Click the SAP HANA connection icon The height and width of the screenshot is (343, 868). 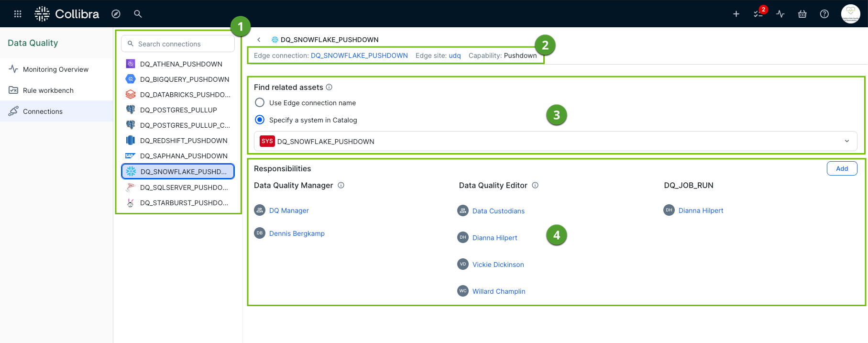click(130, 155)
